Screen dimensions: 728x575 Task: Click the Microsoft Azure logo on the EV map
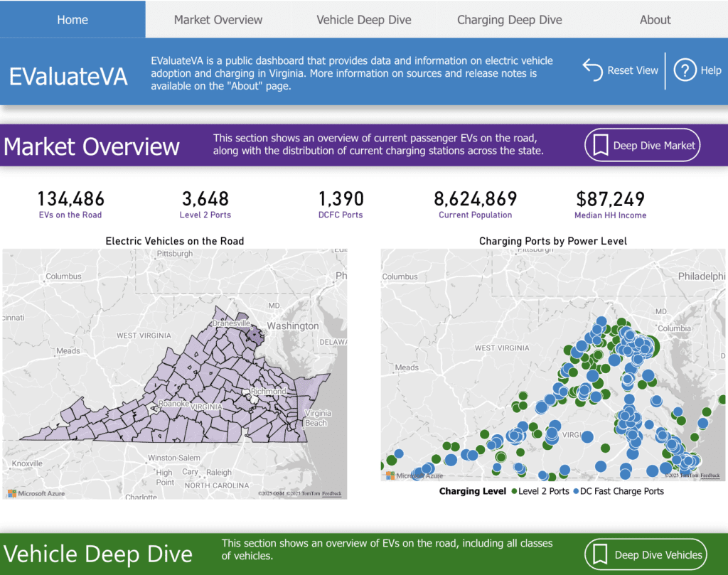point(11,493)
